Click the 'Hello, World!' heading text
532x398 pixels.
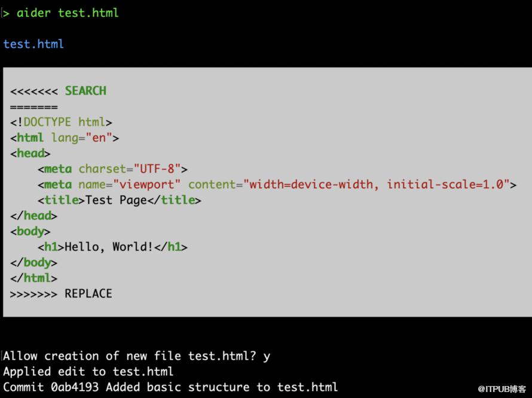109,247
